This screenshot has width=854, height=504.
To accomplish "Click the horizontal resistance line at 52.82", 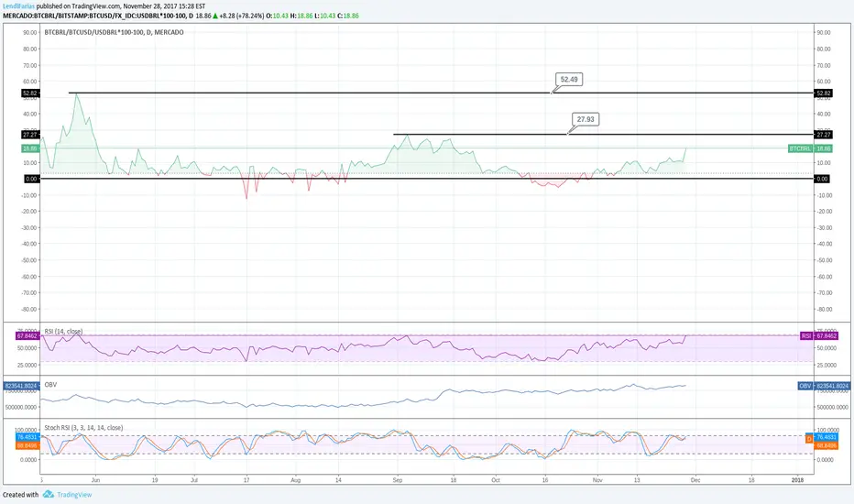I will click(x=441, y=93).
